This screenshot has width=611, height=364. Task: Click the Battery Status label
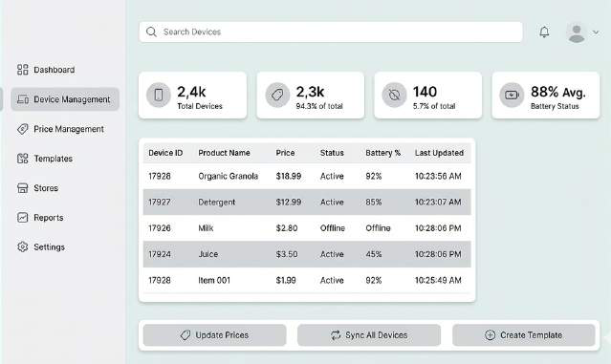[x=555, y=106]
